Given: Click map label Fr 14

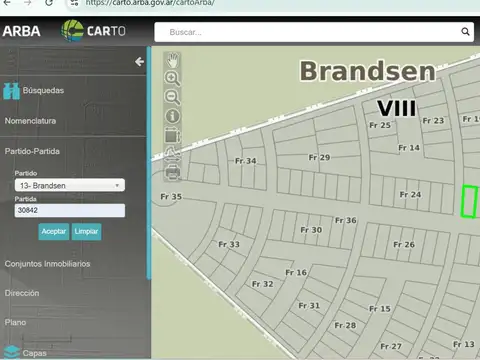Looking at the screenshot, I should pos(409,148).
